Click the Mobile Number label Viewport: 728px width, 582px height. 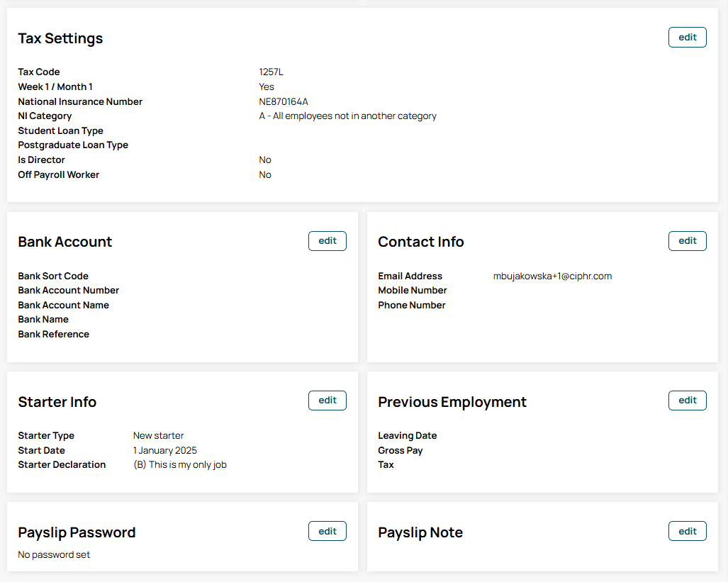coord(412,291)
